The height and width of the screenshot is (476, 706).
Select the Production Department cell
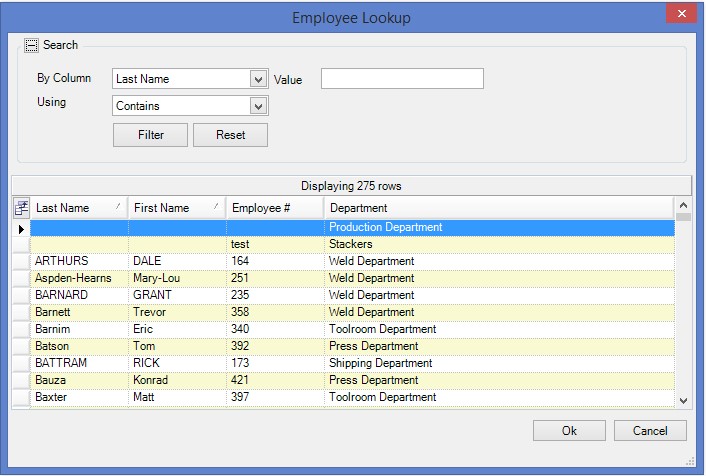pyautogui.click(x=499, y=227)
